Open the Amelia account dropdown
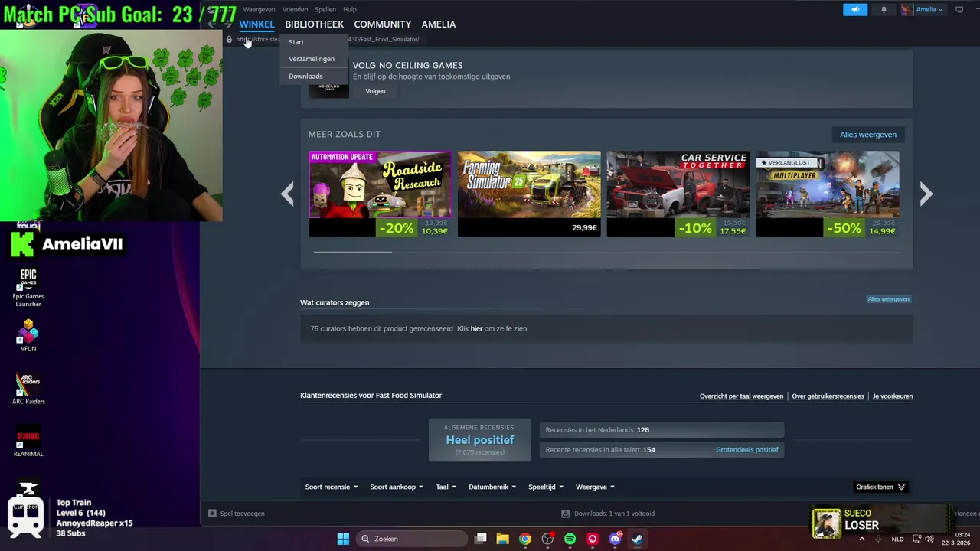This screenshot has height=551, width=980. click(x=923, y=9)
